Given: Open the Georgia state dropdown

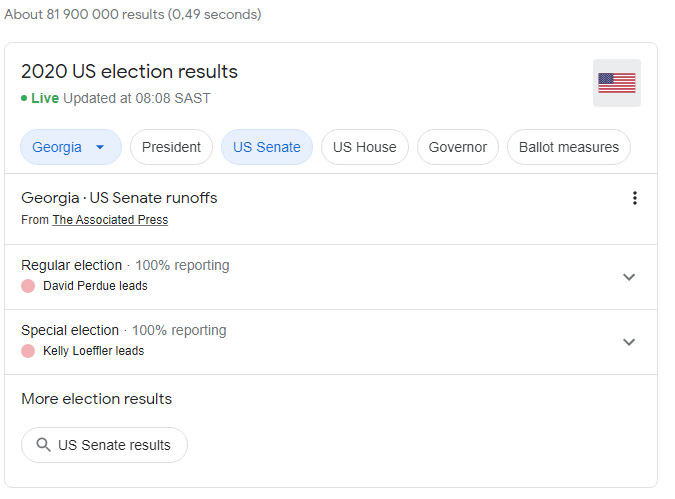Looking at the screenshot, I should click(x=70, y=147).
